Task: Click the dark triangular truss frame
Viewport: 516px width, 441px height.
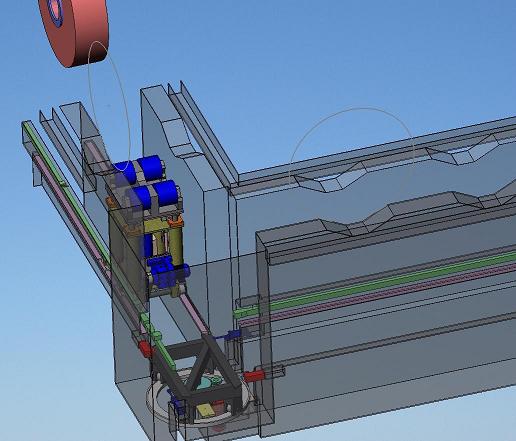Action: (x=199, y=369)
